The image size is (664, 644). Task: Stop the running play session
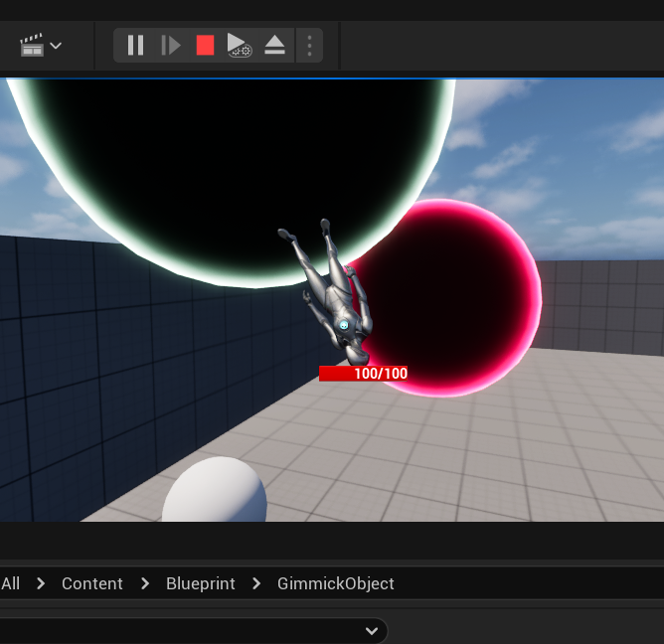click(206, 45)
